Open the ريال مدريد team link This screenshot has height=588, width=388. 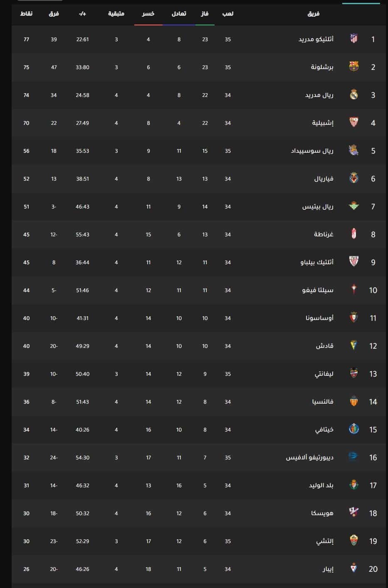(x=319, y=95)
